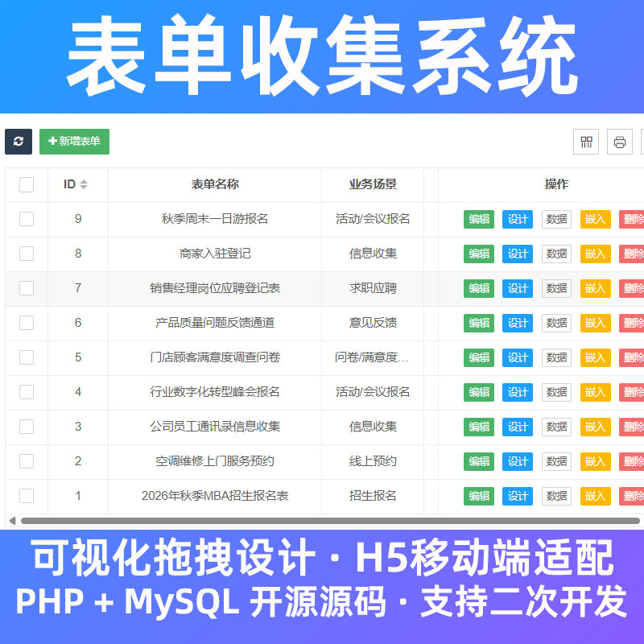
Task: Click 设计 for 商家入驻登记
Action: [518, 254]
